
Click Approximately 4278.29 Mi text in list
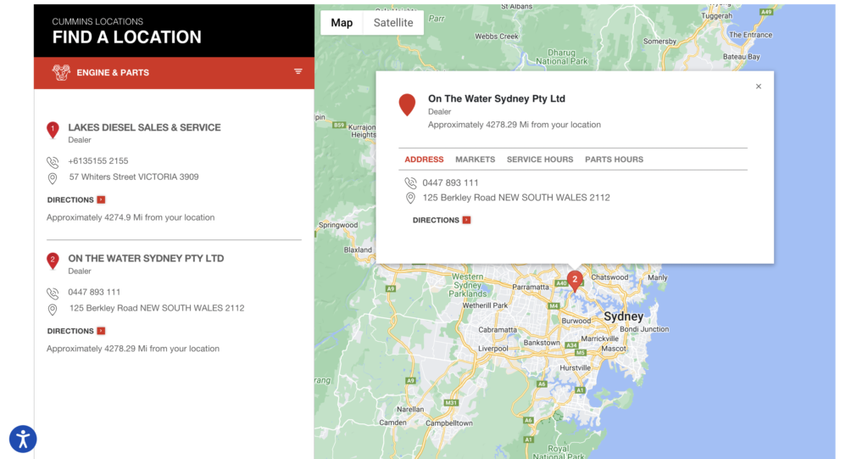click(x=133, y=349)
